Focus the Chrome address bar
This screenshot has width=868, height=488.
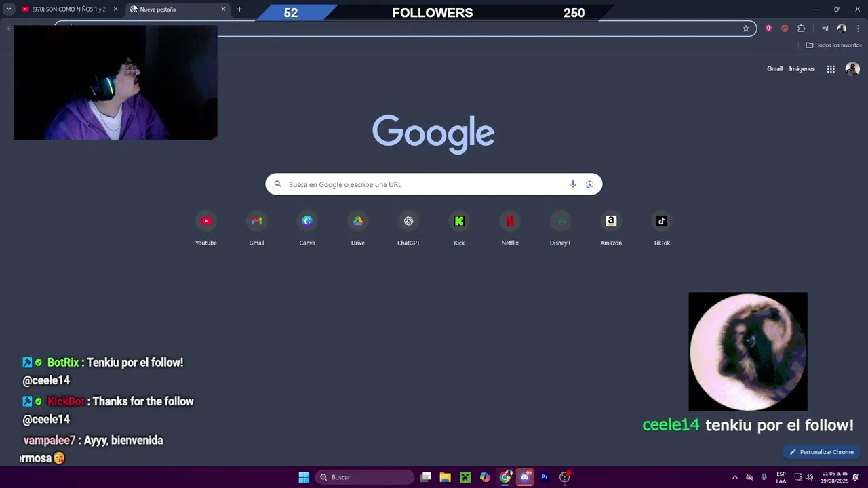[407, 28]
